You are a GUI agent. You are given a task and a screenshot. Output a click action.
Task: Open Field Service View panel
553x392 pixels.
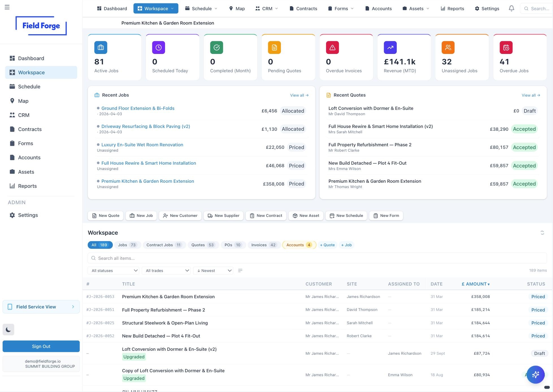41,307
